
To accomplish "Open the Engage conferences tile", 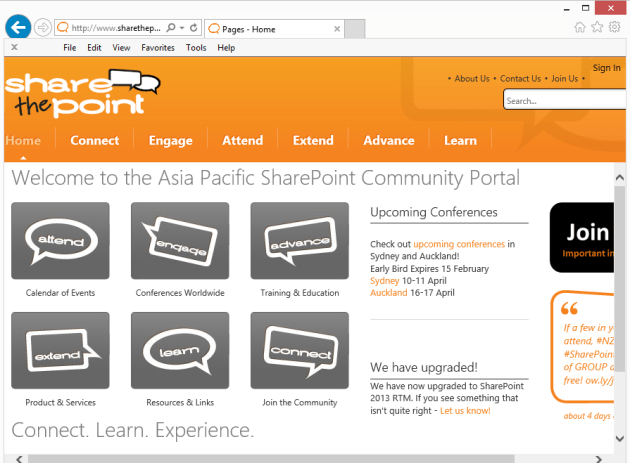I will click(x=180, y=241).
